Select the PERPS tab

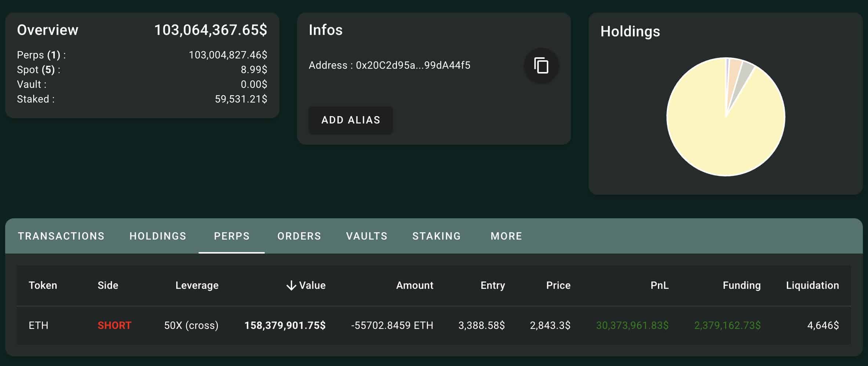[x=232, y=236]
